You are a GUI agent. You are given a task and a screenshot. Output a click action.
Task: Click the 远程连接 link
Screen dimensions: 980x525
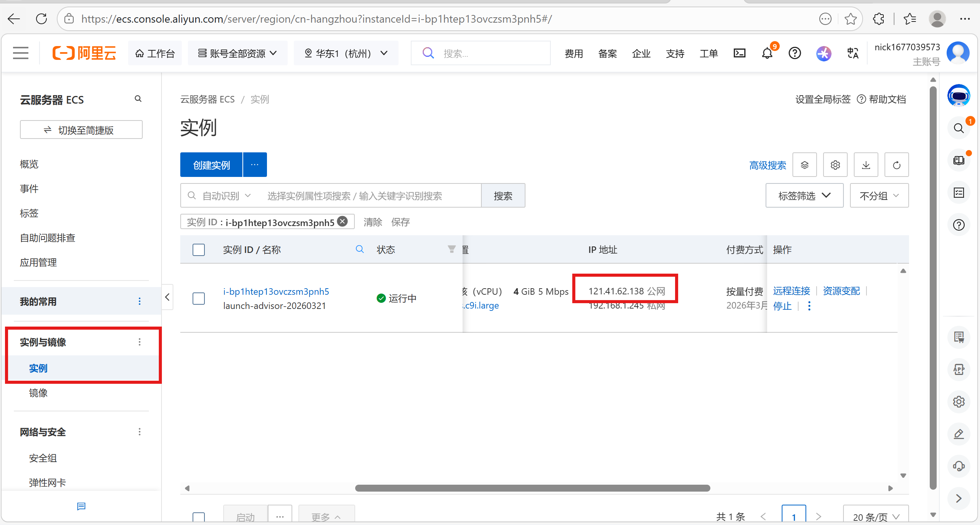791,291
